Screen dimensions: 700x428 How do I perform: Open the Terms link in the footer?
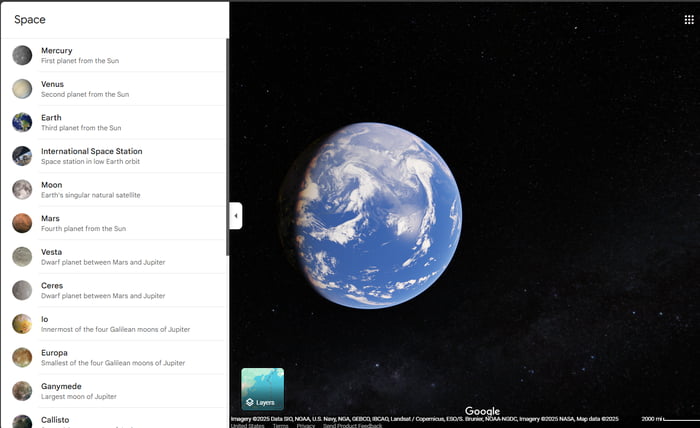pyautogui.click(x=280, y=425)
